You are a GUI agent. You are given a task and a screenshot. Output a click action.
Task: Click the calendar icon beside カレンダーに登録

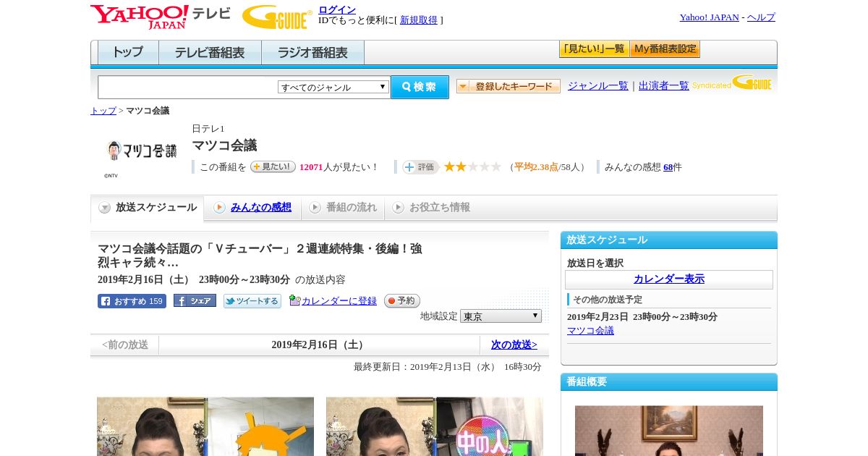(x=294, y=300)
